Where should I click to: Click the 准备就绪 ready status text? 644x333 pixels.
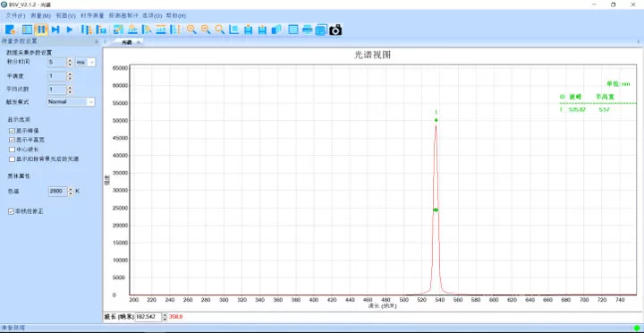click(13, 328)
